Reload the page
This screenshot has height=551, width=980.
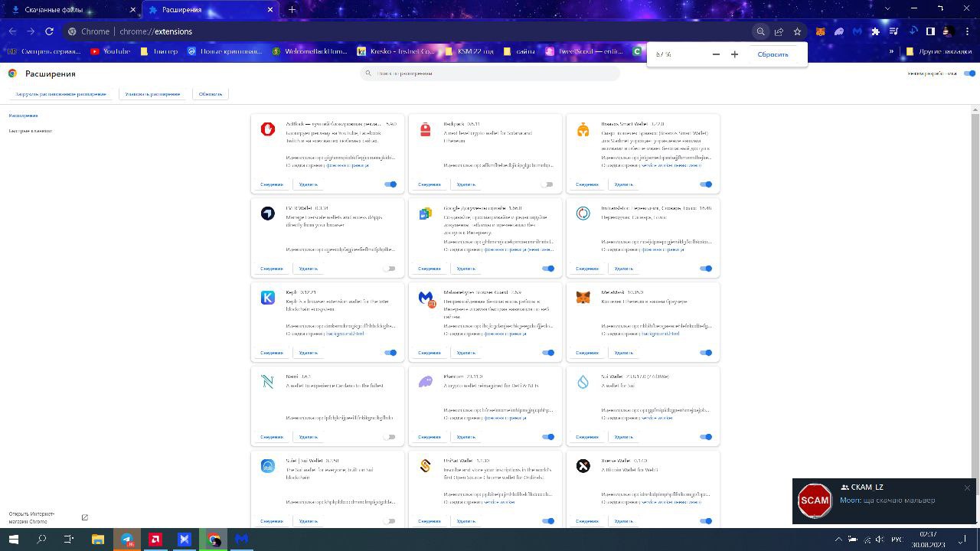[x=49, y=31]
